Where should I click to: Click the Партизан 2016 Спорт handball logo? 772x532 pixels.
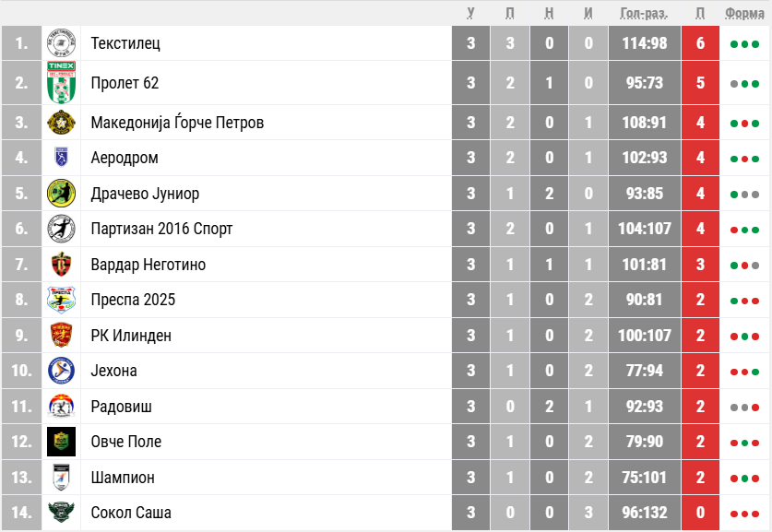[61, 229]
